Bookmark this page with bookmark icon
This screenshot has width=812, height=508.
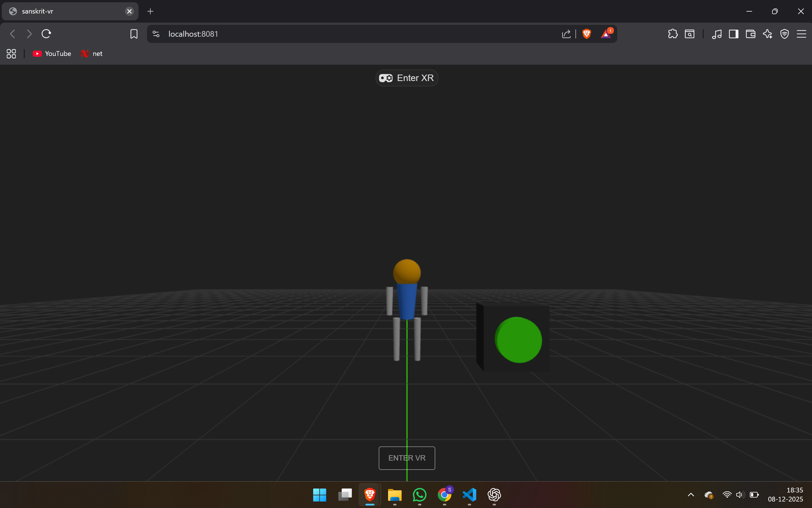click(x=134, y=34)
